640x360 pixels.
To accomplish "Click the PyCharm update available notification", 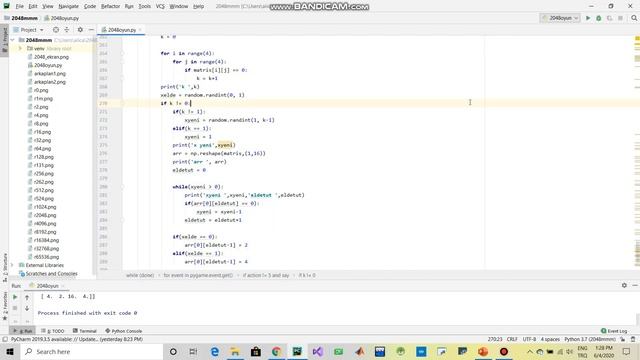I will (77, 339).
